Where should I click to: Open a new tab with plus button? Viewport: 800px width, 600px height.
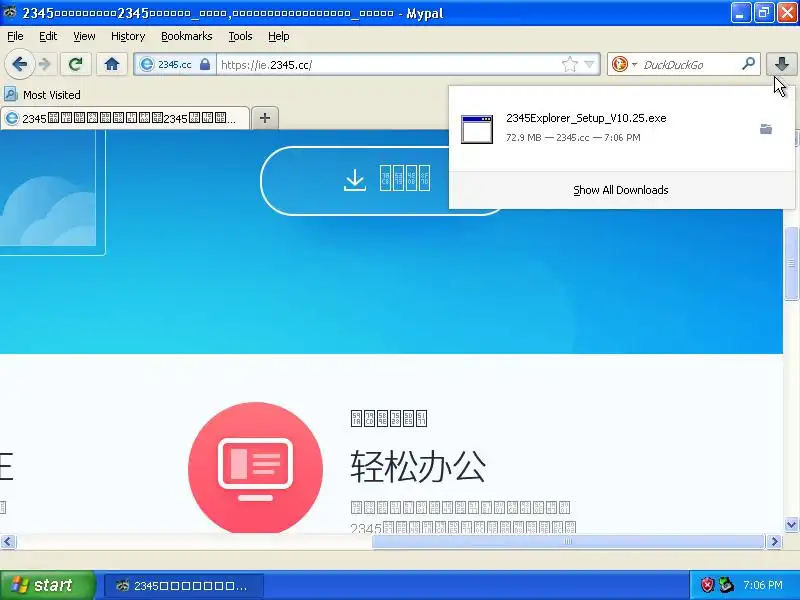[x=265, y=118]
